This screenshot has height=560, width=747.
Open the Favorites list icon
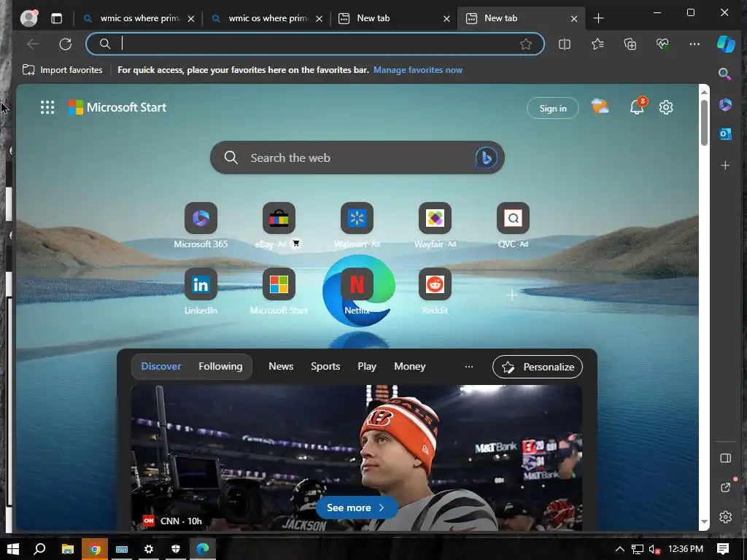597,44
